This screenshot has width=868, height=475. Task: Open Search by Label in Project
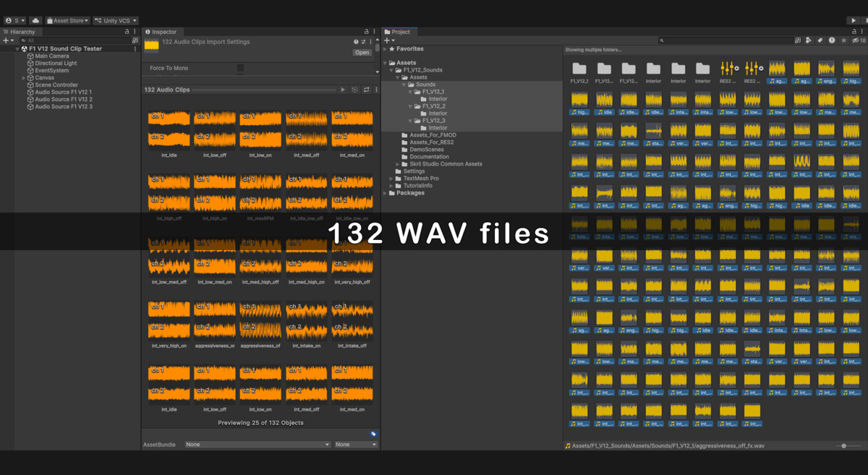coord(820,40)
